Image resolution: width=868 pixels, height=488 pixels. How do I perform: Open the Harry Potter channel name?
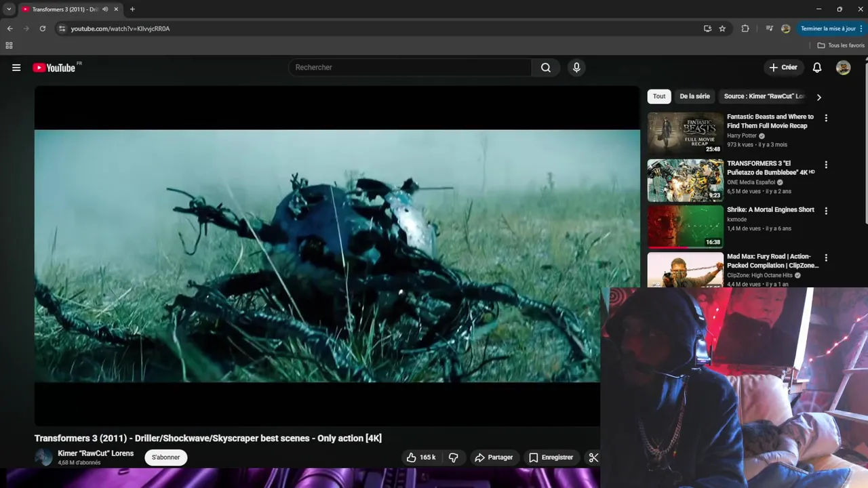[742, 136]
